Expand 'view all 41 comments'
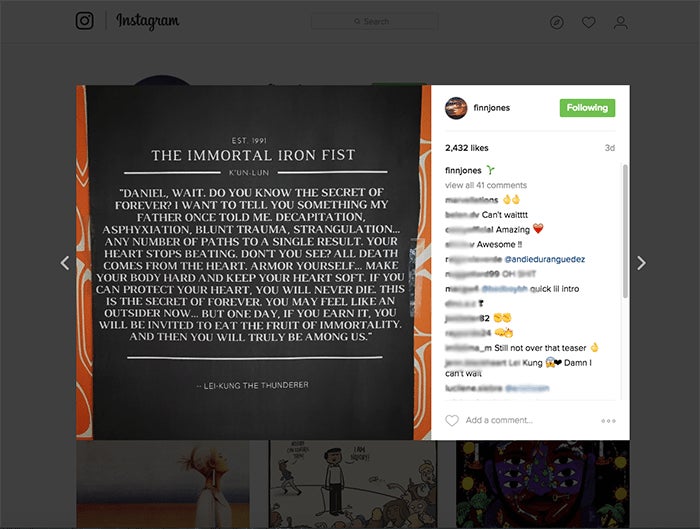Image resolution: width=700 pixels, height=529 pixels. click(486, 185)
